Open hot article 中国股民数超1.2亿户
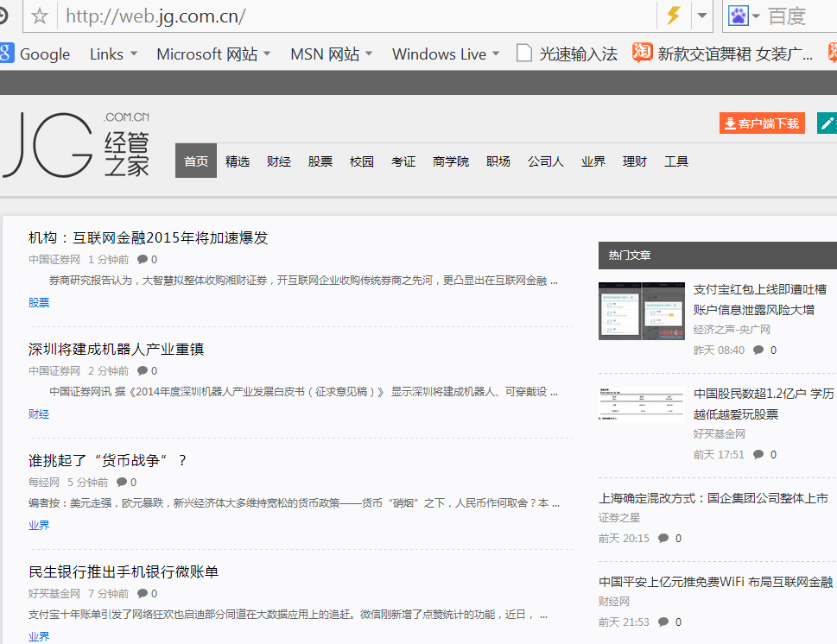Image resolution: width=837 pixels, height=644 pixels. (764, 403)
